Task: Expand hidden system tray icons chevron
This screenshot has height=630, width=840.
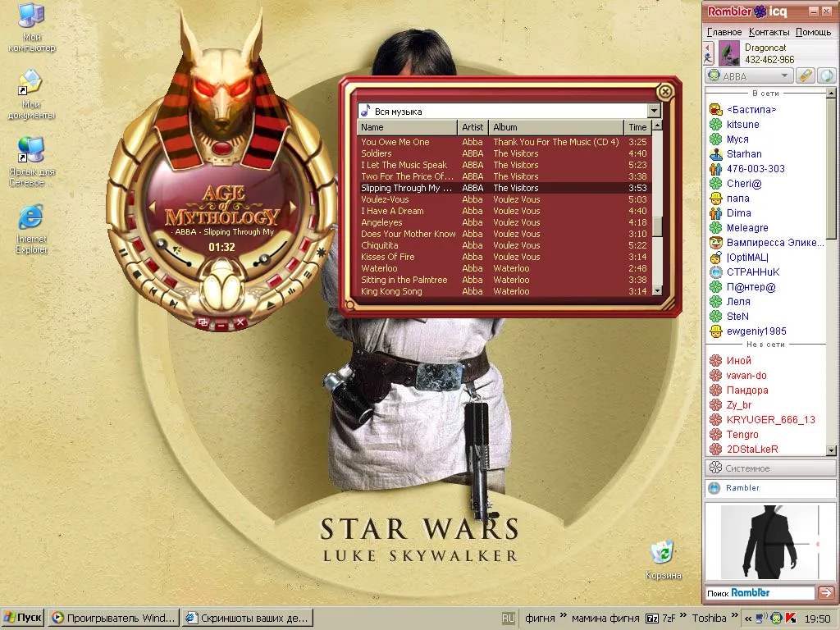Action: (748, 619)
